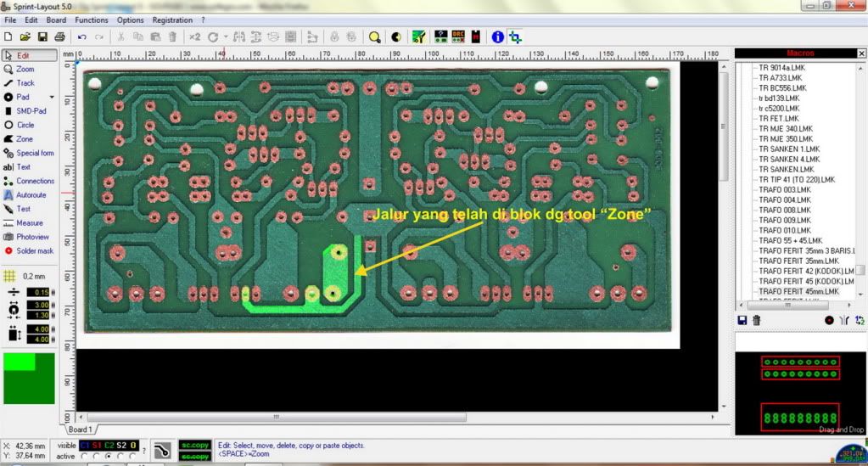
Task: Select the Zoom tool in sidebar
Action: pyautogui.click(x=20, y=70)
